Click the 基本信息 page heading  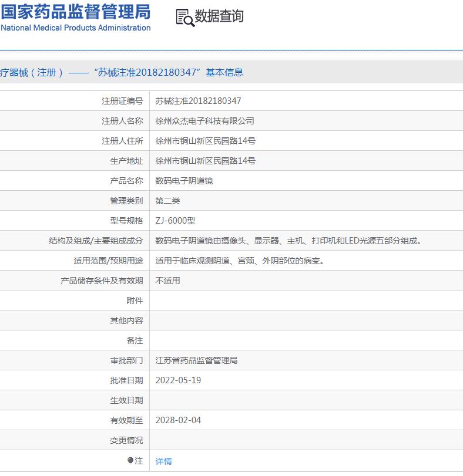(x=224, y=72)
